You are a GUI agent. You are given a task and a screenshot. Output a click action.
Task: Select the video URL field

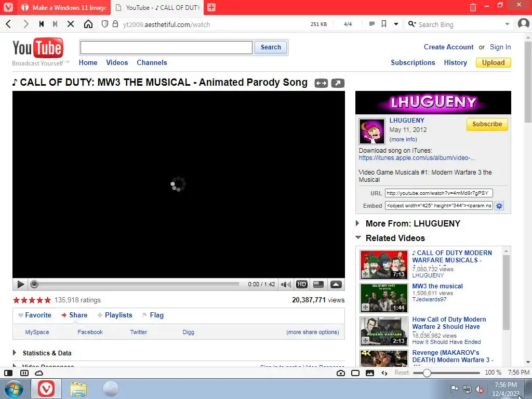coord(438,193)
